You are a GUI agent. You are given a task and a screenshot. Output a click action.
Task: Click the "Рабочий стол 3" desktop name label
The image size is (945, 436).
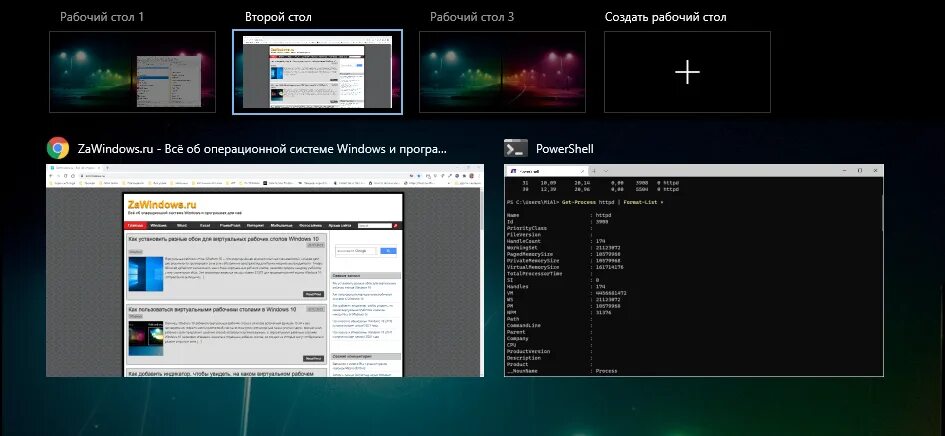coord(472,17)
